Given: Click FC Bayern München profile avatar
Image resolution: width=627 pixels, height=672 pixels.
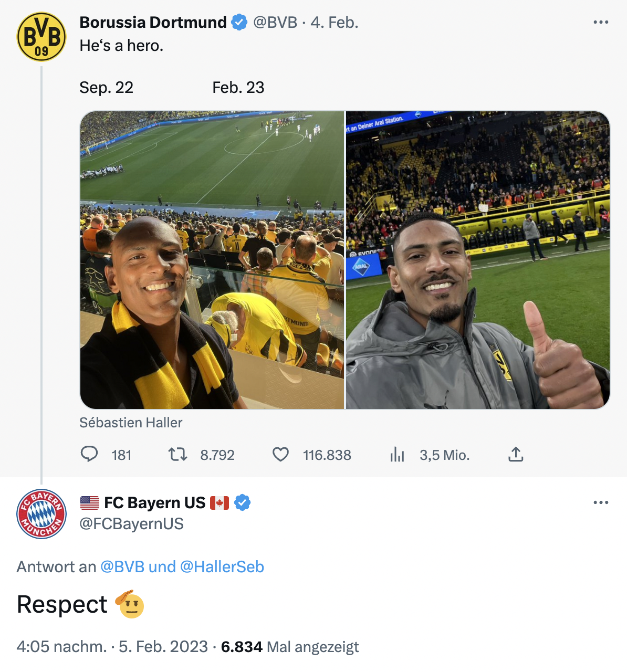Looking at the screenshot, I should coord(41,514).
